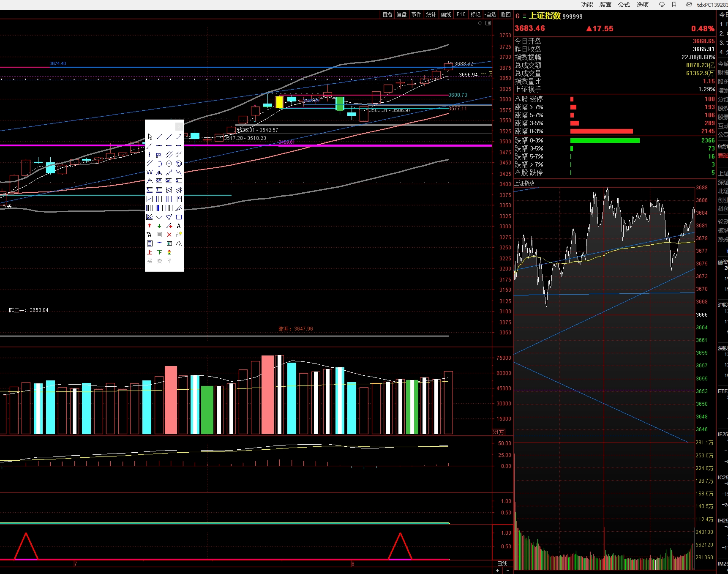This screenshot has height=574, width=728.
Task: Select the triangle drawing tool
Action: tap(169, 217)
